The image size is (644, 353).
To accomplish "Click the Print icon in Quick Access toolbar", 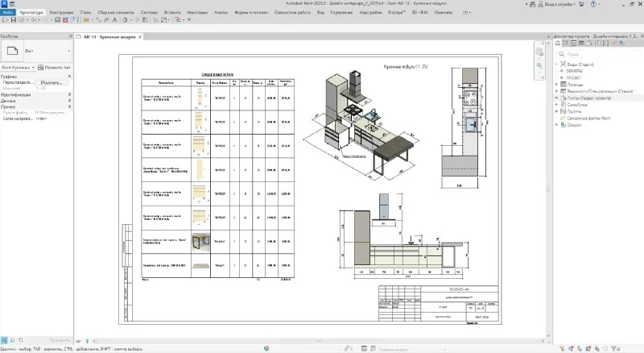I will click(57, 20).
